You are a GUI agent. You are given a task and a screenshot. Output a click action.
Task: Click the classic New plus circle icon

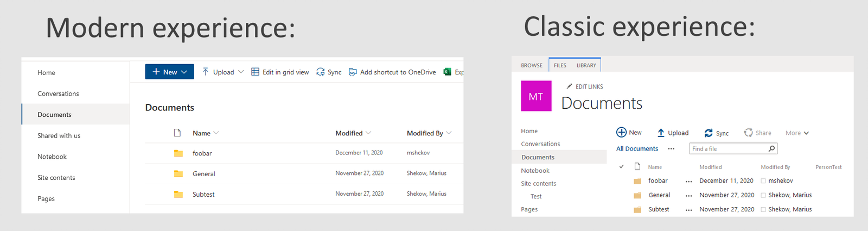point(621,132)
